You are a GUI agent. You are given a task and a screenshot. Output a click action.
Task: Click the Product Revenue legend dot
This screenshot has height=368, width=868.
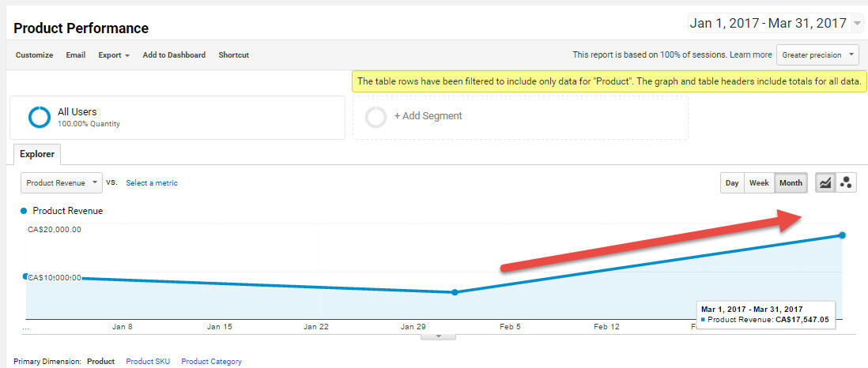[x=24, y=211]
